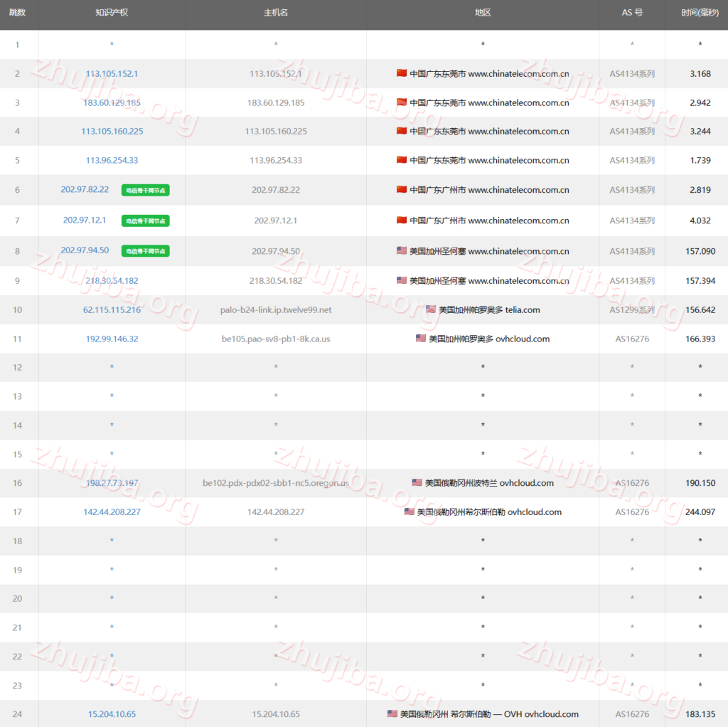
Task: Click the US flag on the Portland Oregon ovhcloud row
Action: coord(416,482)
